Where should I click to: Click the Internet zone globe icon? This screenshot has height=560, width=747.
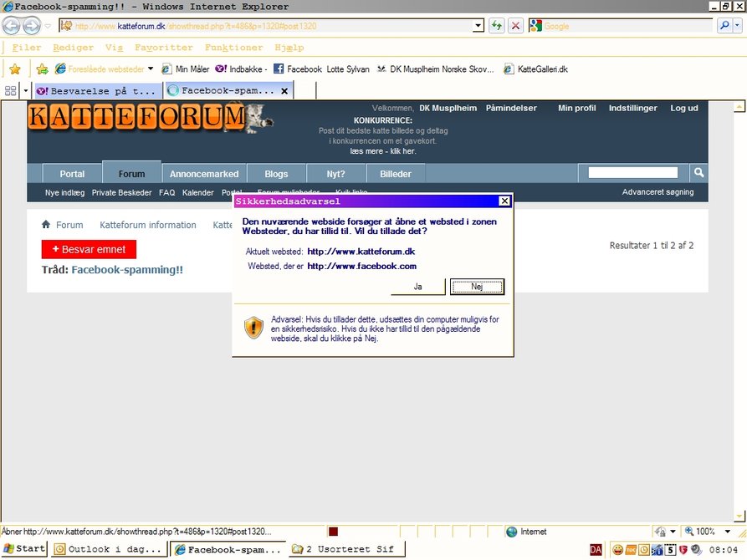[512, 532]
